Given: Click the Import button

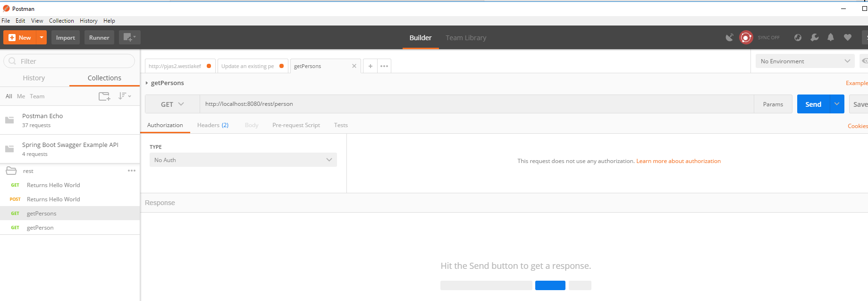Looking at the screenshot, I should point(66,37).
